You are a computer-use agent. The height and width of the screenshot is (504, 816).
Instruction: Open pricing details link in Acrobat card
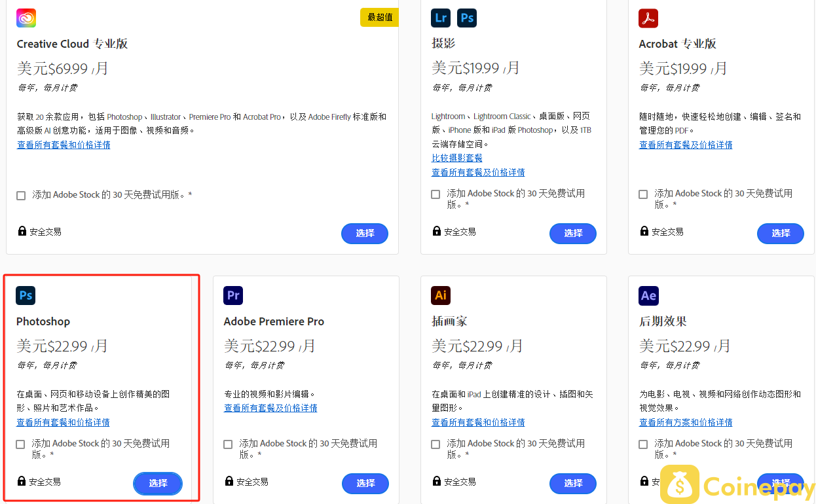[686, 145]
